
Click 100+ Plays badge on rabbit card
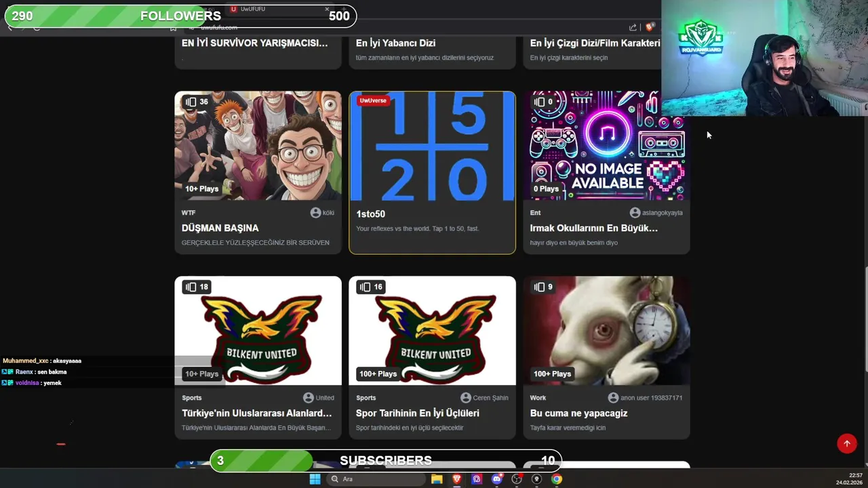coord(552,373)
